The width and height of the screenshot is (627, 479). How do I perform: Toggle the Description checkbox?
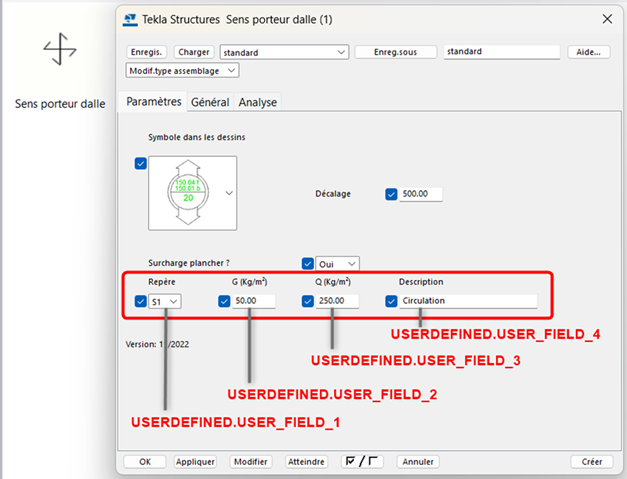click(x=391, y=301)
